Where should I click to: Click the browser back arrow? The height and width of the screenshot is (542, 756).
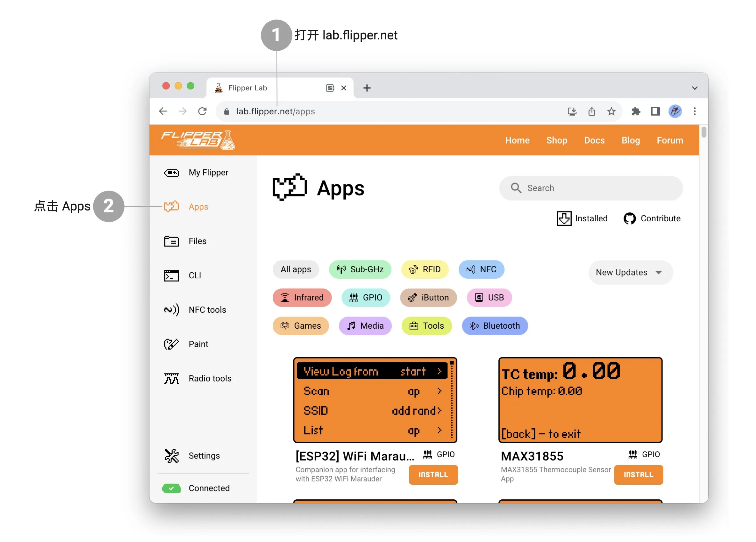point(163,111)
